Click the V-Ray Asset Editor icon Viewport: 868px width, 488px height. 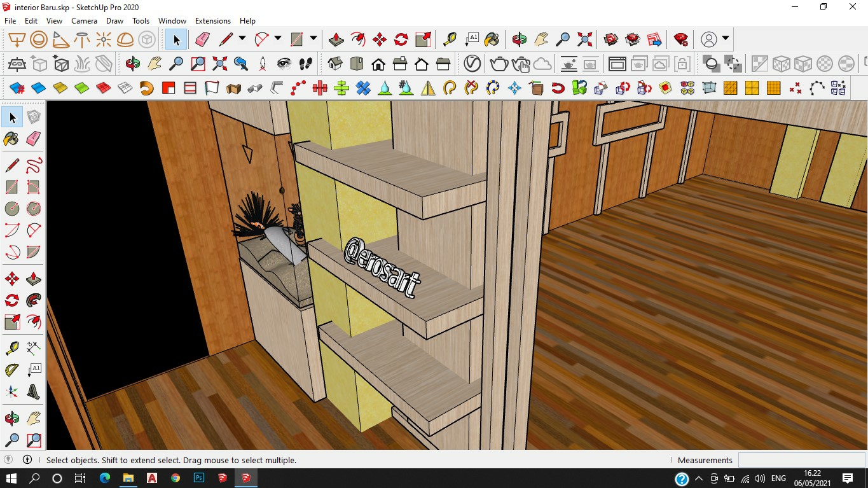[x=472, y=64]
